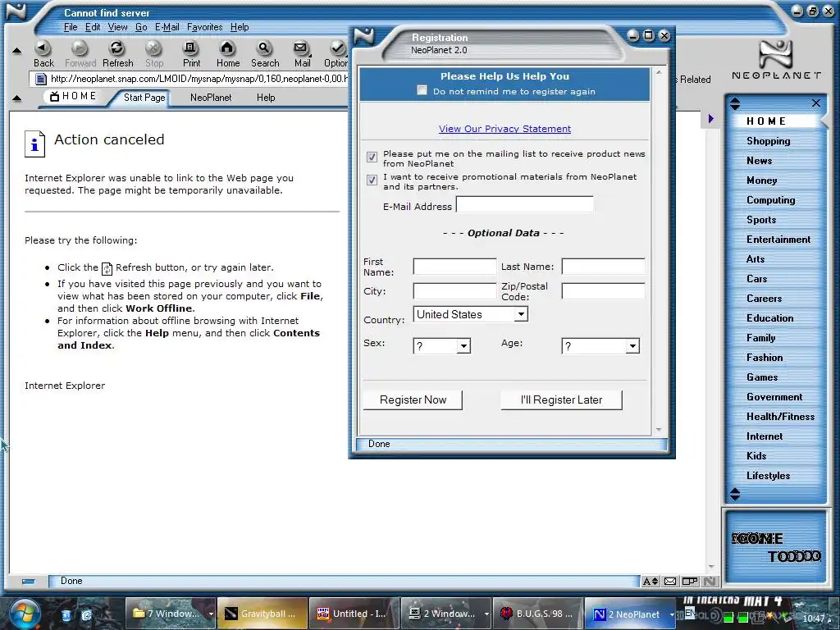Close the channel sidebar with its X
This screenshot has height=630, width=840.
pos(816,103)
